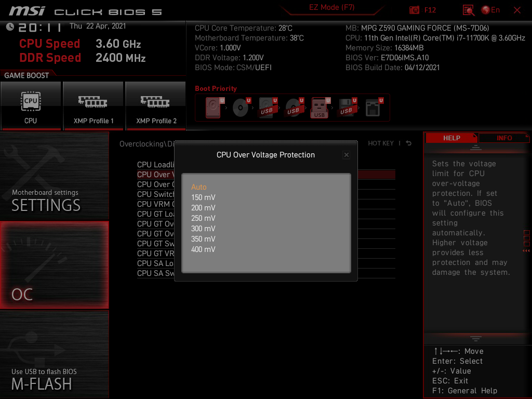Open the HOT KEY list

click(x=381, y=143)
